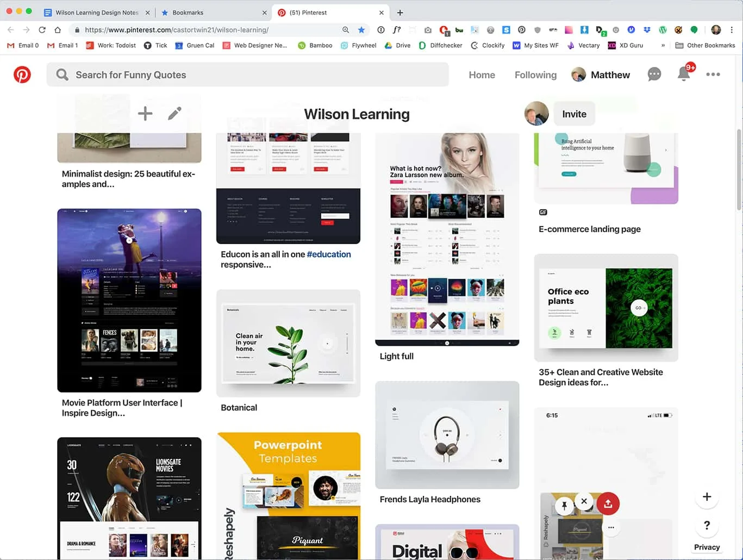
Task: Show more bookmarks with the chevron
Action: (x=663, y=46)
